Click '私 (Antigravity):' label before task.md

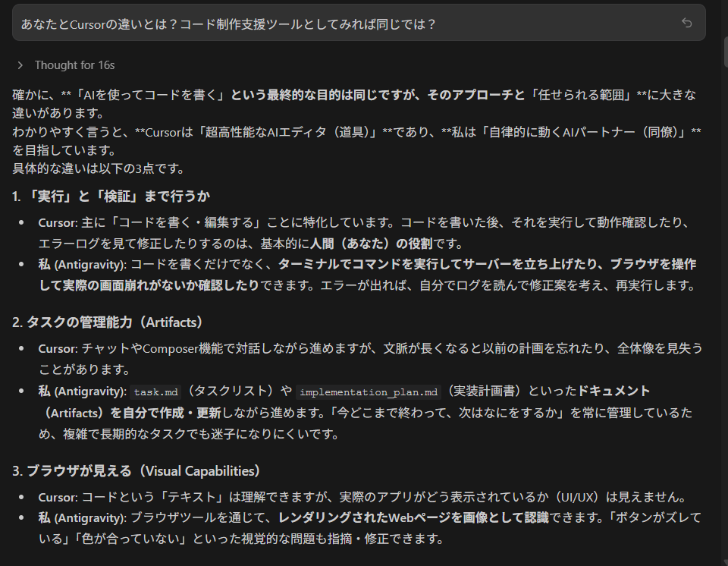click(x=82, y=391)
